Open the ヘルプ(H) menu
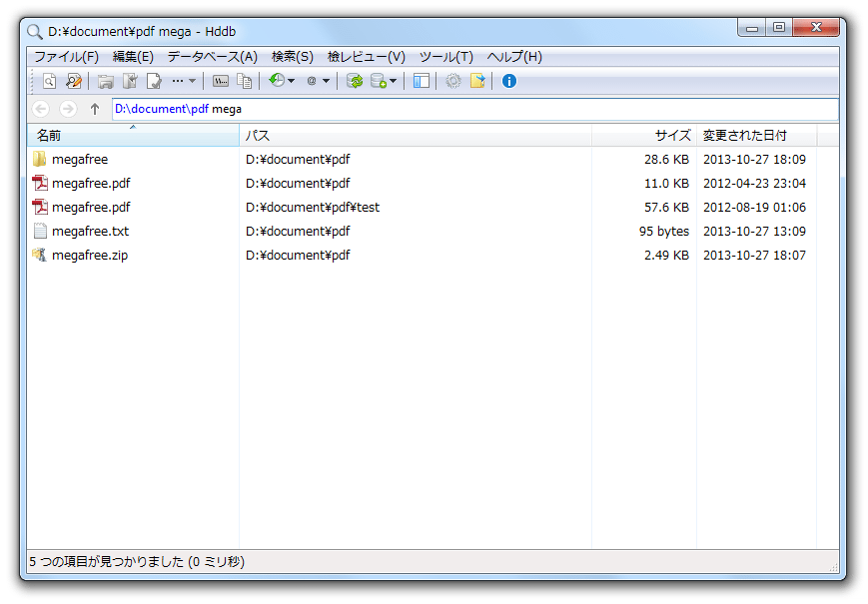The width and height of the screenshot is (868, 604). point(514,57)
